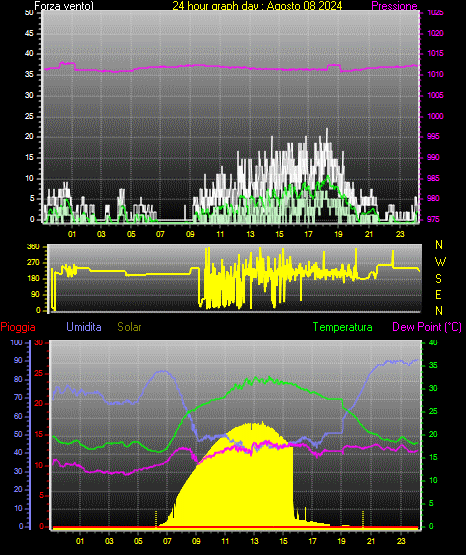Click hour 21 on bottom graph axis

tap(370, 541)
